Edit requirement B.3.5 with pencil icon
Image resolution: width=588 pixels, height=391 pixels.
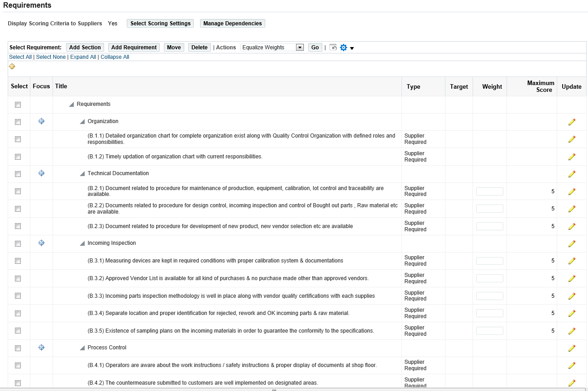tap(572, 331)
